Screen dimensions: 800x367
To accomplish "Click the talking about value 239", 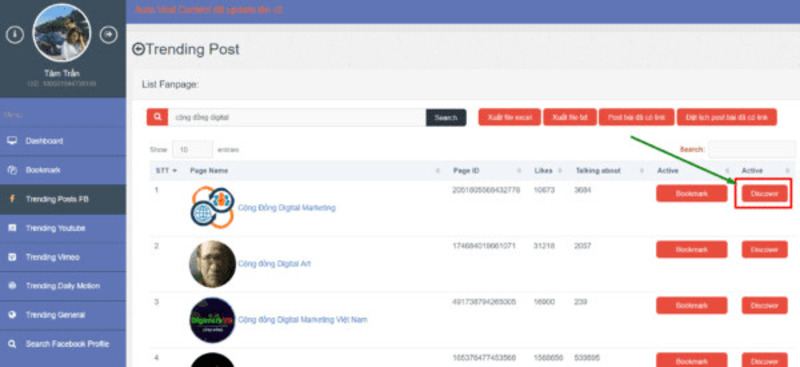I will (581, 302).
